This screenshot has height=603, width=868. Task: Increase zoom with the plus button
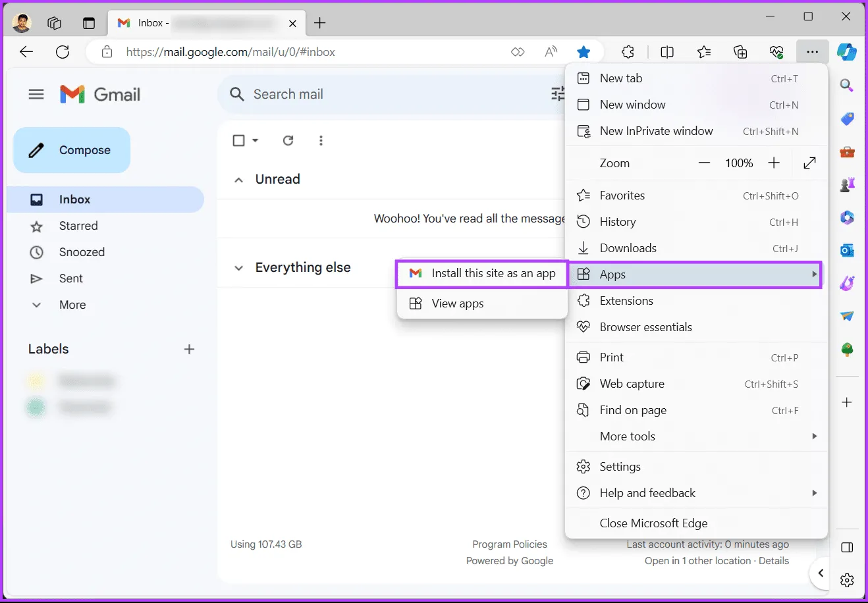[x=774, y=163]
